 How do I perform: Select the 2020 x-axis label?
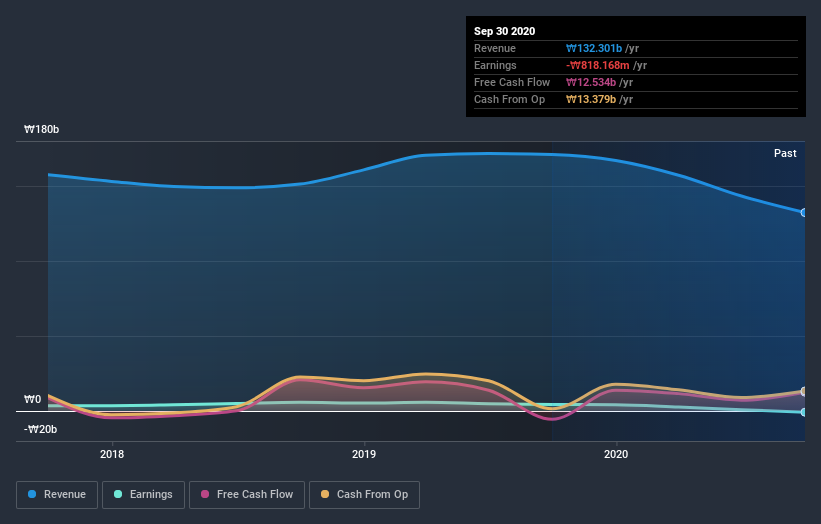[616, 454]
